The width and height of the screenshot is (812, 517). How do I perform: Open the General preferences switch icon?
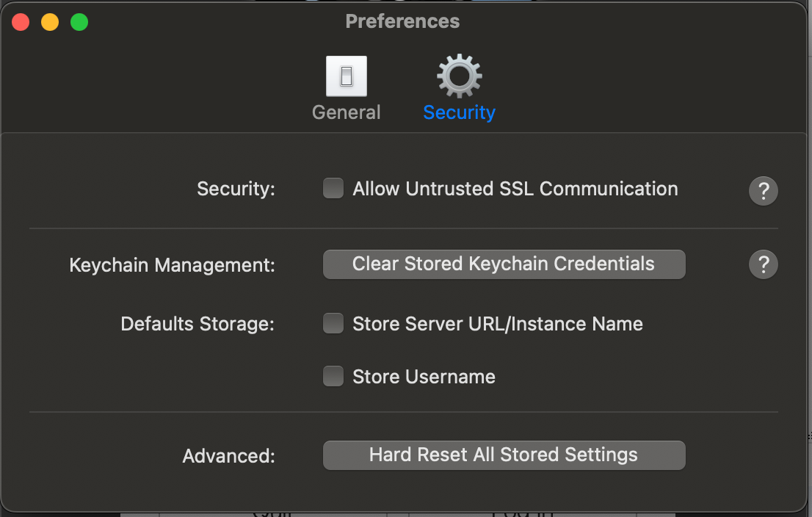click(x=347, y=76)
